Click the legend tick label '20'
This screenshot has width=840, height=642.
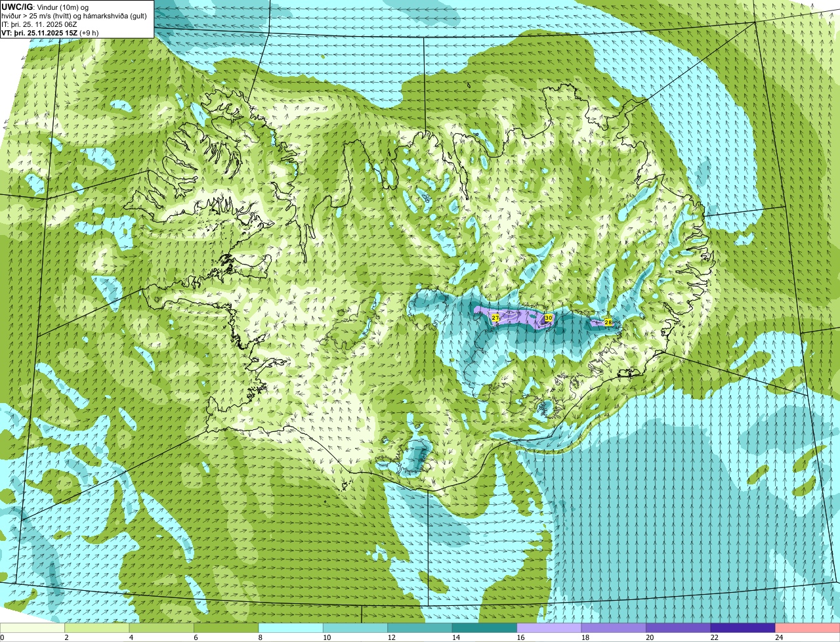(650, 637)
